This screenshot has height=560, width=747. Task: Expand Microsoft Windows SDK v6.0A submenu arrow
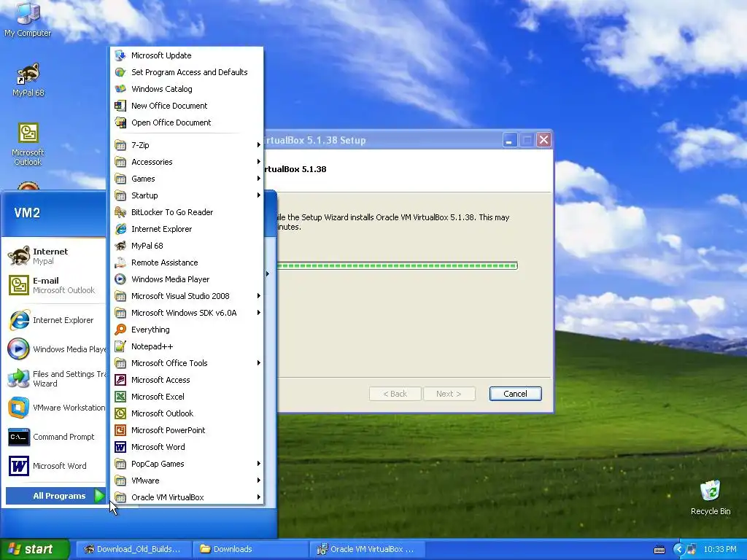[259, 313]
